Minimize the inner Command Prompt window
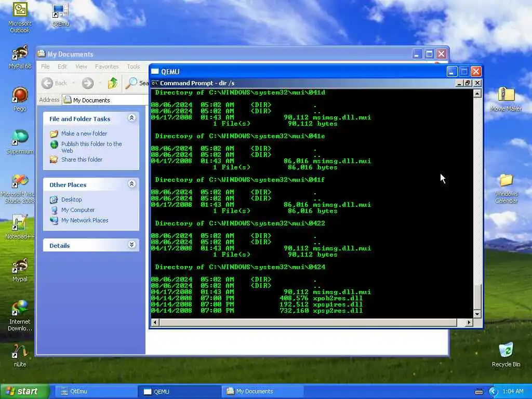 pyautogui.click(x=459, y=83)
